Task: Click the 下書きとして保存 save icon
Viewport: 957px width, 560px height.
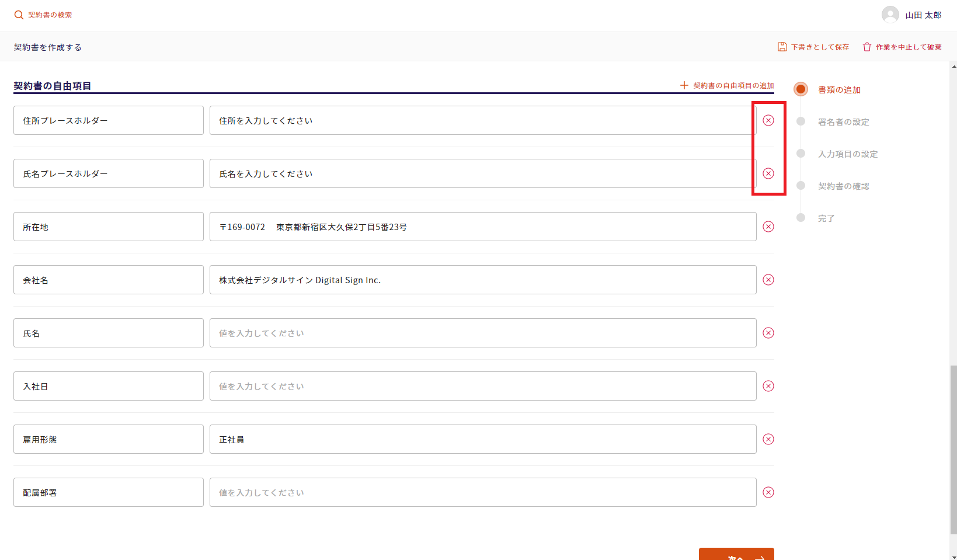Action: pos(782,47)
